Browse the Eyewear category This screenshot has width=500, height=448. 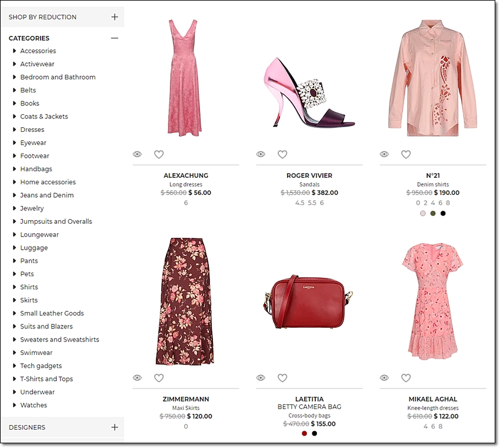33,142
